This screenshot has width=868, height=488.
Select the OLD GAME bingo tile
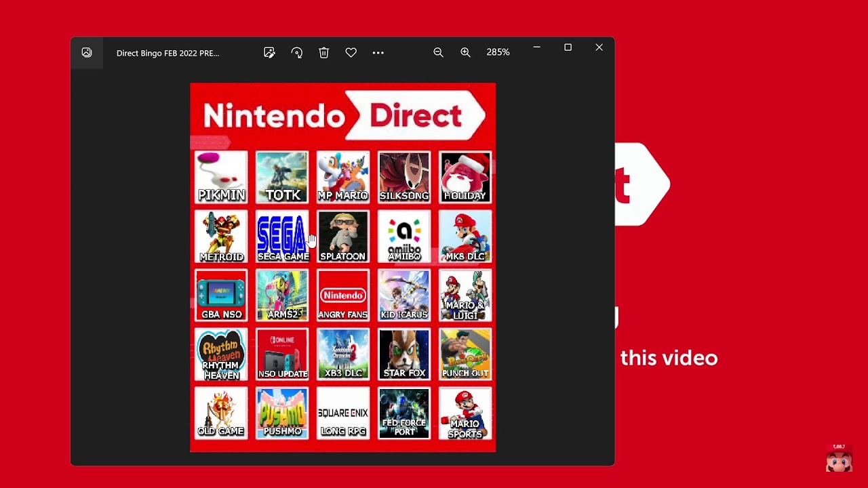(x=221, y=413)
